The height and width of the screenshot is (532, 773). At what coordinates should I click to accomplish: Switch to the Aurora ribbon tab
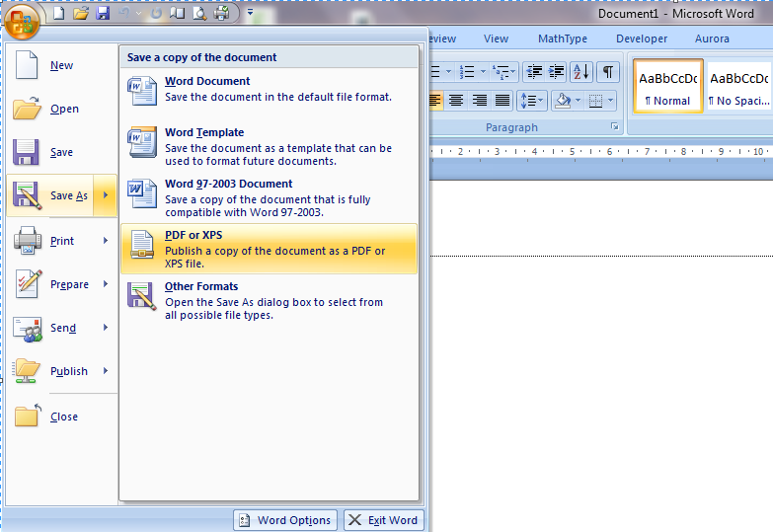712,38
